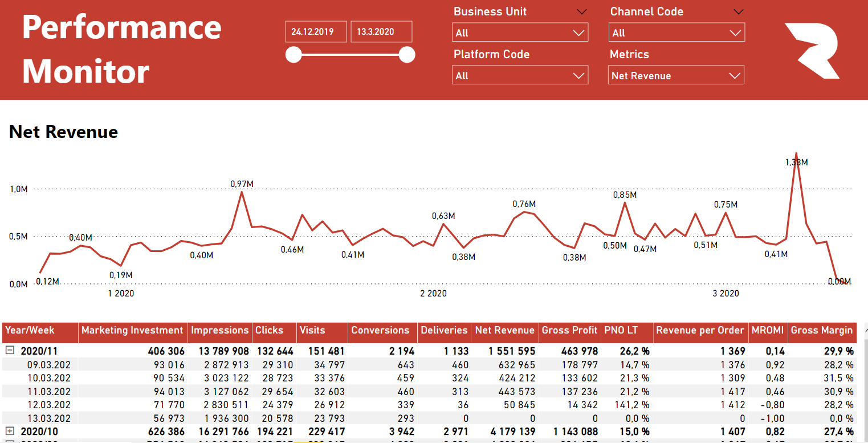The height and width of the screenshot is (443, 868).
Task: Open the Channel Code dropdown
Action: [676, 33]
